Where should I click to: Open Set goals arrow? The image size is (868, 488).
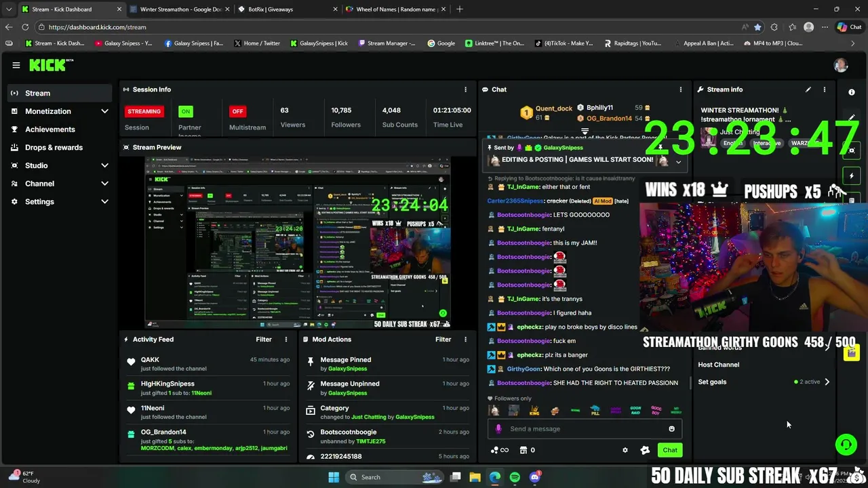827,382
